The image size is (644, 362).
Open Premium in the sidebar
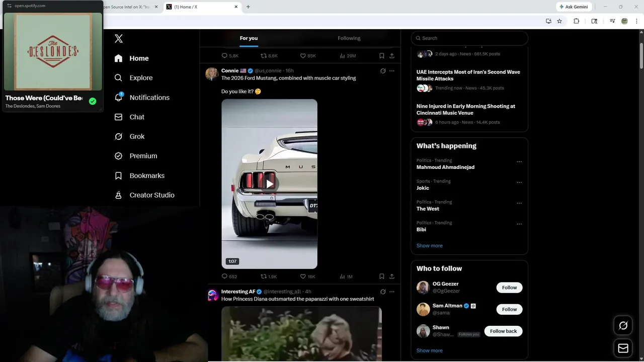coord(136,156)
